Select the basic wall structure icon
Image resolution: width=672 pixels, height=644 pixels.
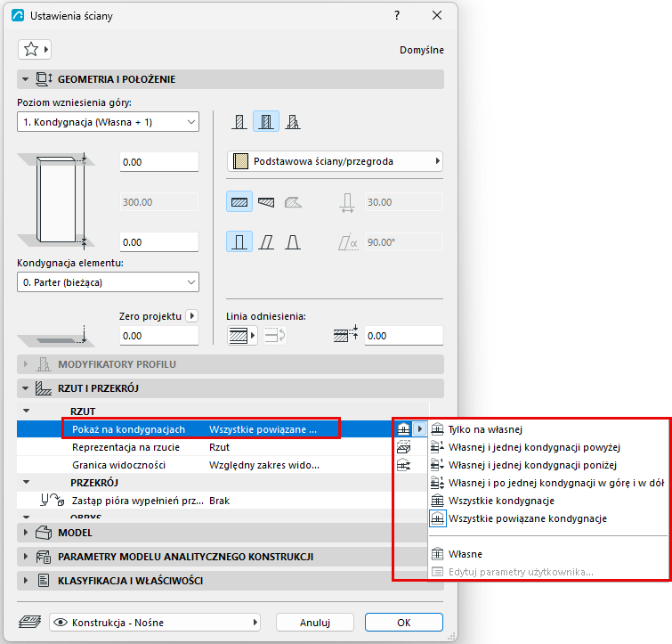(x=239, y=122)
